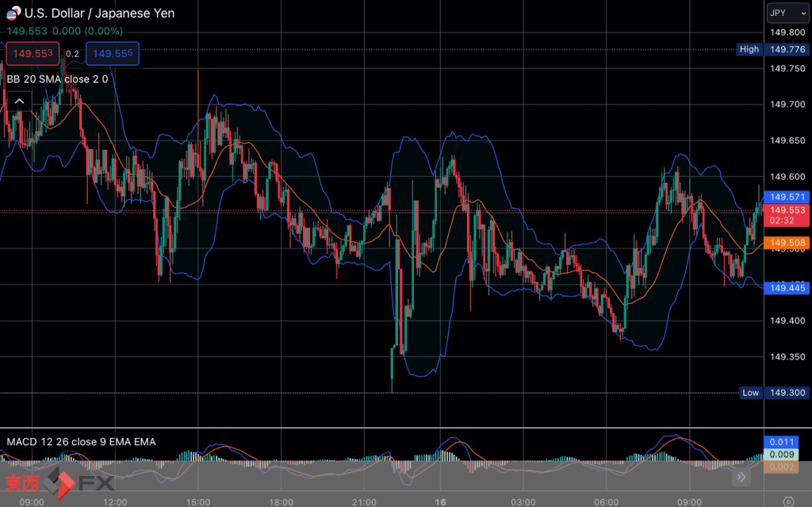Click the 0.009 MACD histogram value label

(x=781, y=455)
